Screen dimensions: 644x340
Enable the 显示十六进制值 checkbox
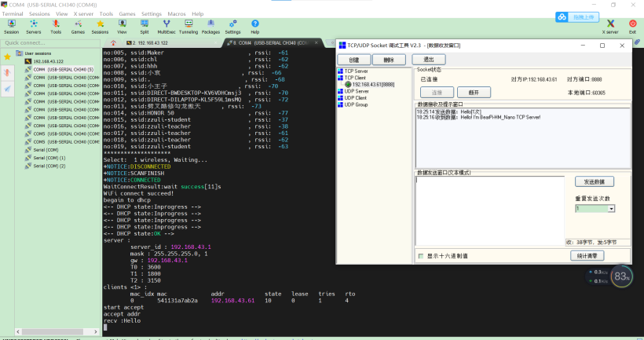coord(421,255)
